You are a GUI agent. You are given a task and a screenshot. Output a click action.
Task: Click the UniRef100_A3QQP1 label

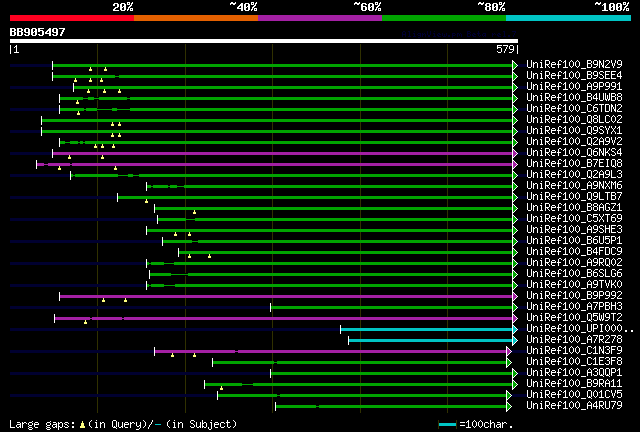point(574,373)
